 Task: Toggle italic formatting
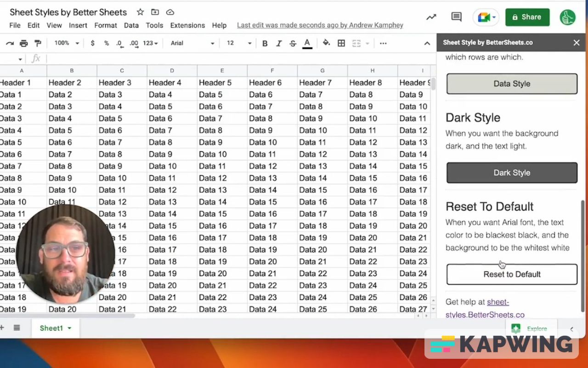(278, 43)
